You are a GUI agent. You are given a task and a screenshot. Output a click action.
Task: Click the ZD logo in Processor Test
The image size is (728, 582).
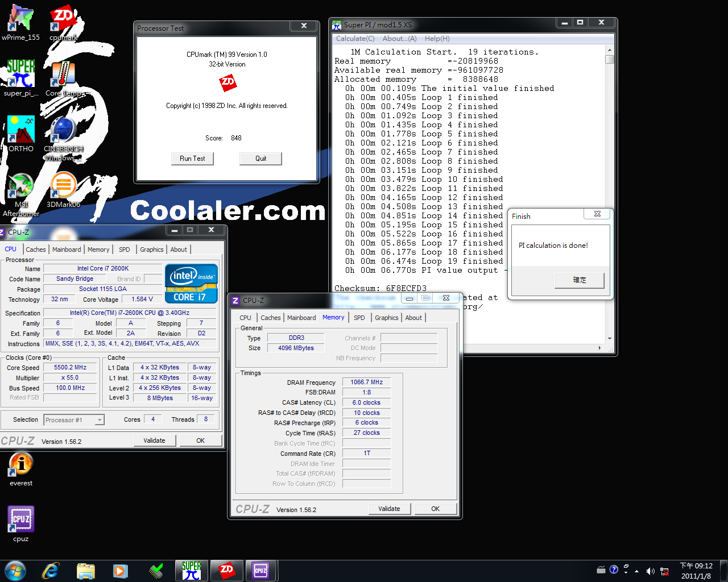[227, 84]
